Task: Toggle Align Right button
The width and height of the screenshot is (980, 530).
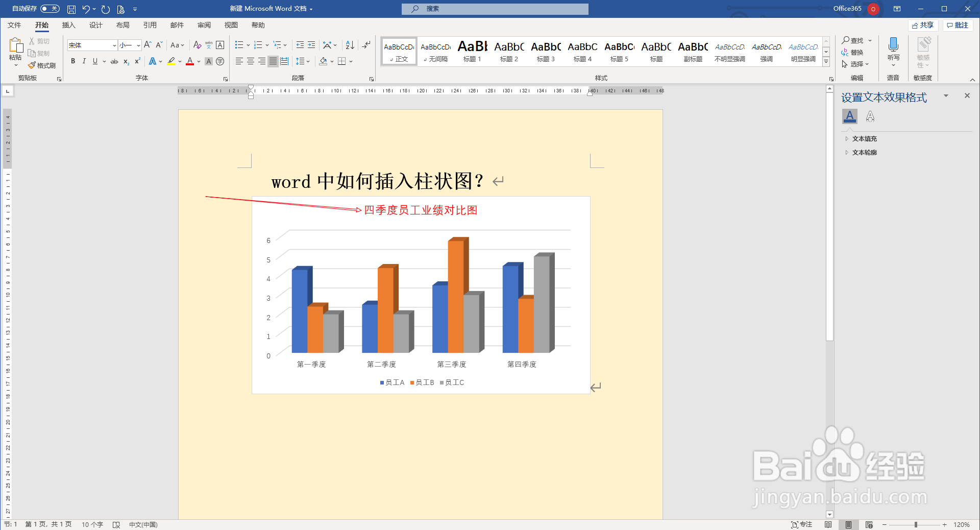Action: point(261,61)
